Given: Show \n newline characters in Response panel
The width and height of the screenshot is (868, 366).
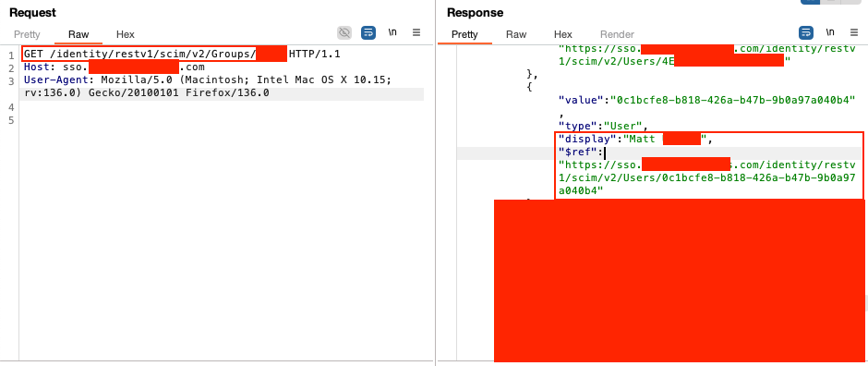Looking at the screenshot, I should point(830,32).
